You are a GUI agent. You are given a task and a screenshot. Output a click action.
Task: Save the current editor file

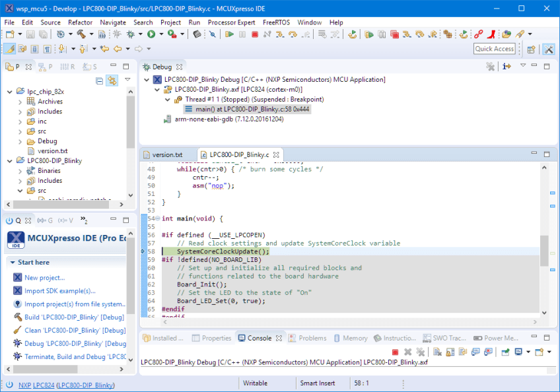click(x=30, y=34)
